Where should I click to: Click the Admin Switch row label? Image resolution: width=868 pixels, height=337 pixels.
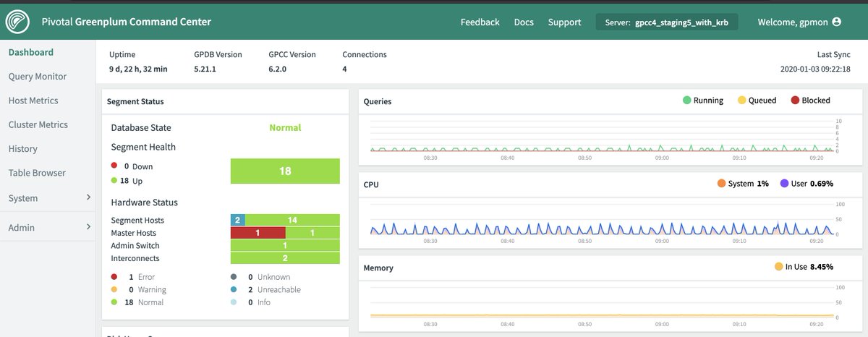(x=135, y=246)
